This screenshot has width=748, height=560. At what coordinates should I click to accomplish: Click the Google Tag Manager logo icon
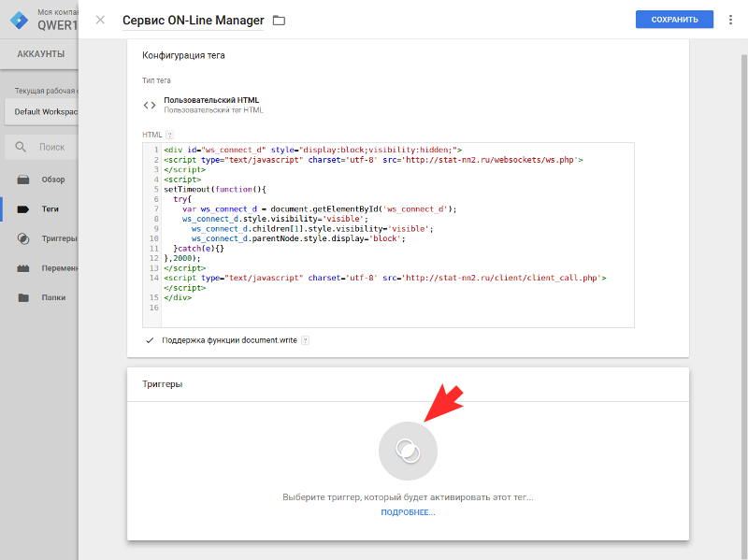click(x=19, y=20)
